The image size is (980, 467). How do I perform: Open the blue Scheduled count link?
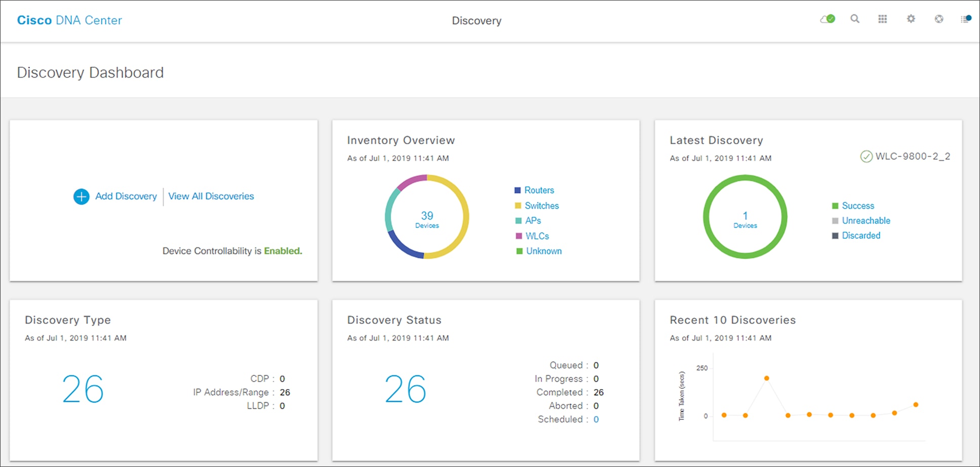coord(596,419)
